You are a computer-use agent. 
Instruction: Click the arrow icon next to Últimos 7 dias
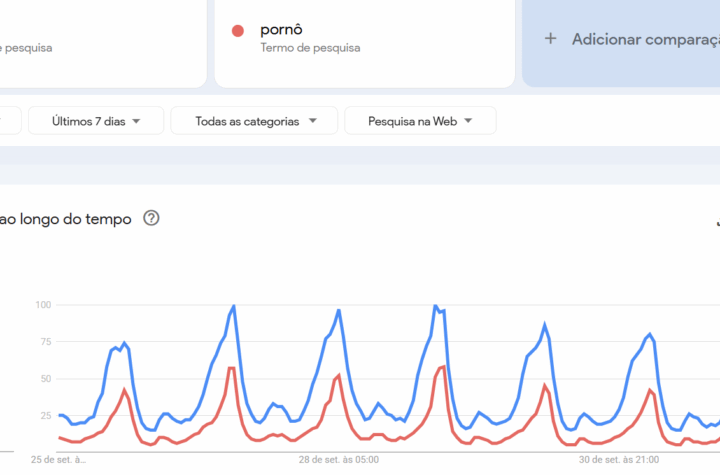coord(135,121)
